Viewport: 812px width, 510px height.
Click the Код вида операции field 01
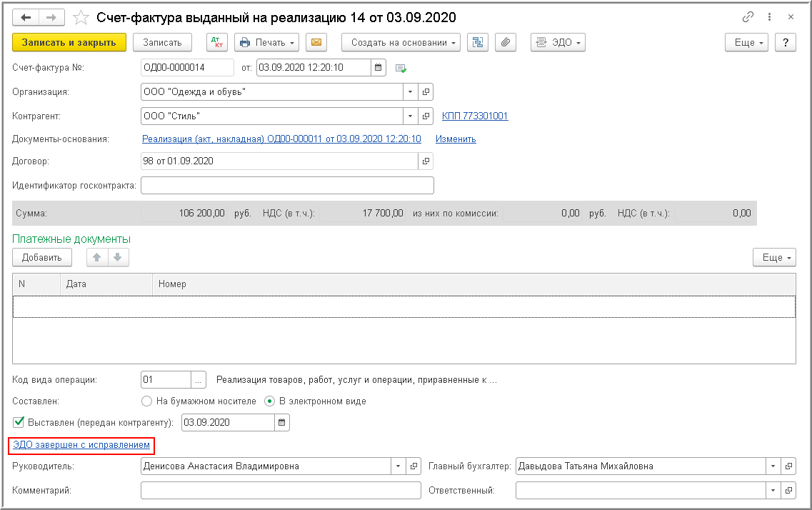coord(166,380)
